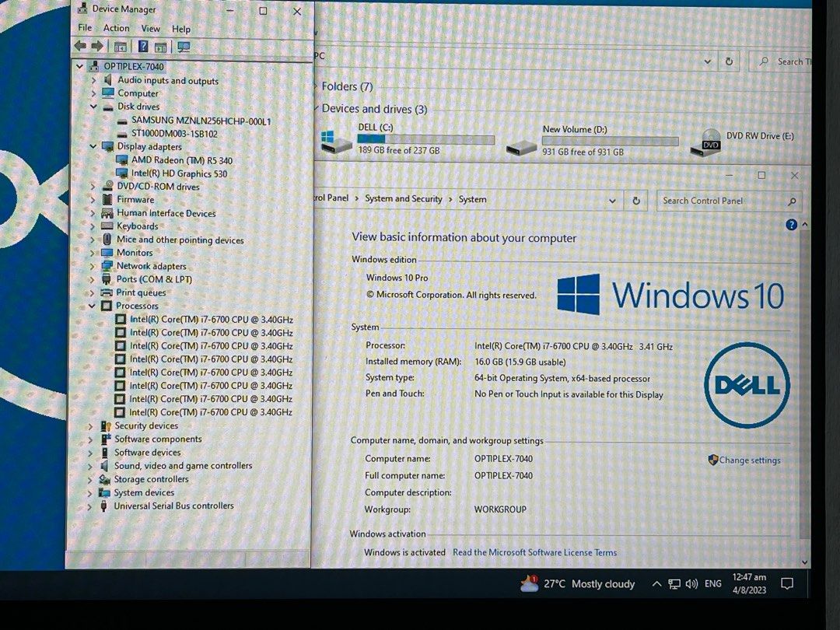Expand the Network adapters category

coord(93,266)
